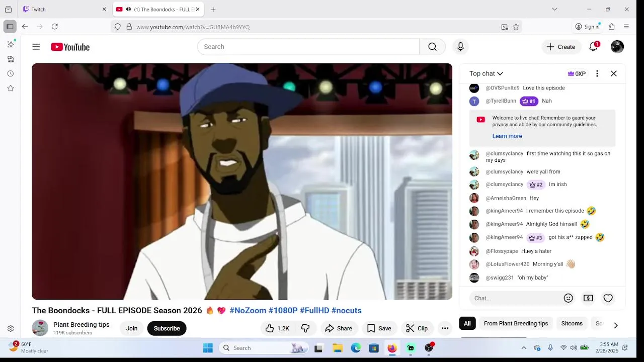Like the video with thumbs up
This screenshot has height=362, width=644.
point(277,328)
